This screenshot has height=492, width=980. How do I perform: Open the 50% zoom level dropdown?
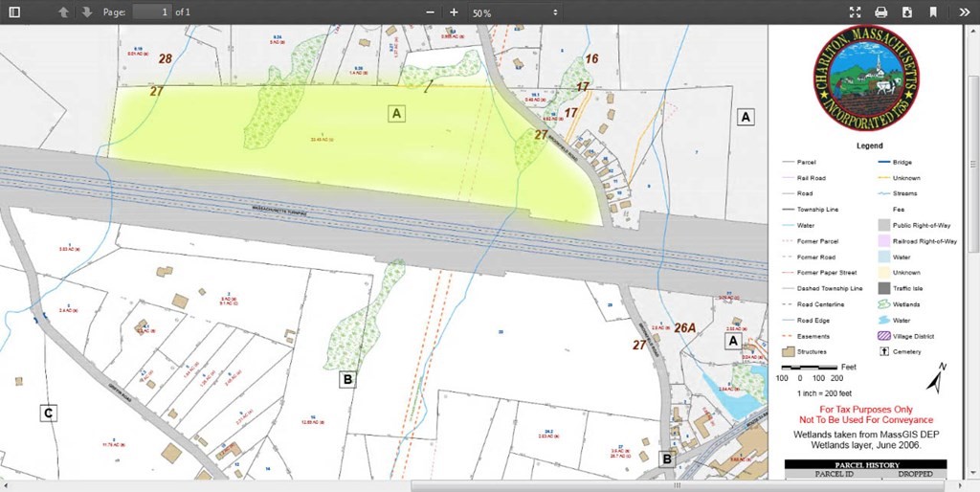coord(514,12)
